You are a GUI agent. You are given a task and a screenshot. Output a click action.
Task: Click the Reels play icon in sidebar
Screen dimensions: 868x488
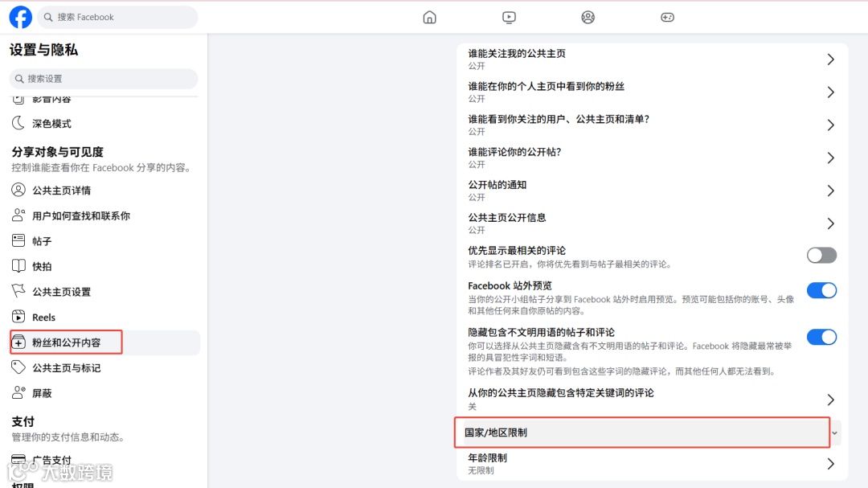[x=18, y=316]
